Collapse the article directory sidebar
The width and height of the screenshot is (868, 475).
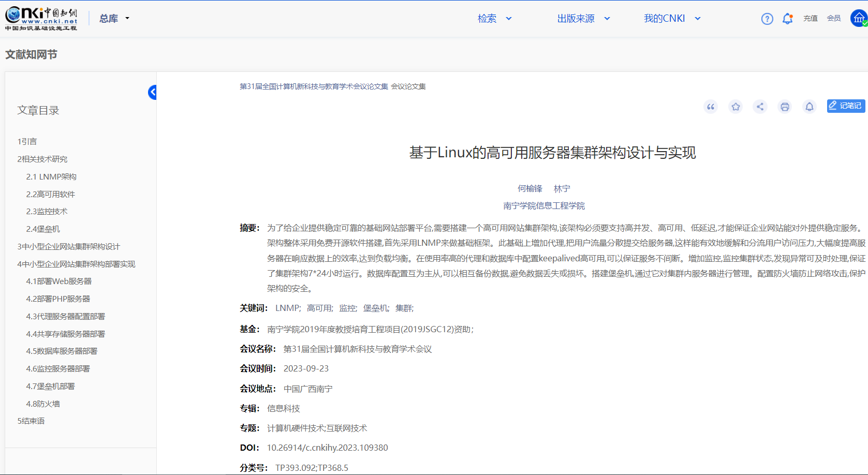coord(152,92)
